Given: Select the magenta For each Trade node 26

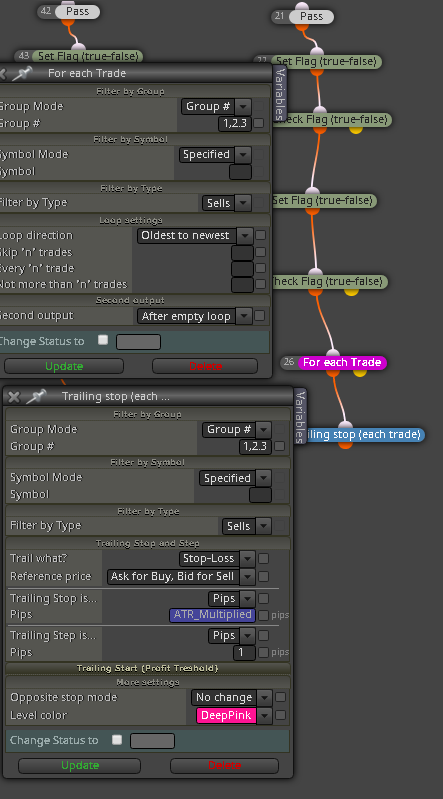Looking at the screenshot, I should point(342,362).
